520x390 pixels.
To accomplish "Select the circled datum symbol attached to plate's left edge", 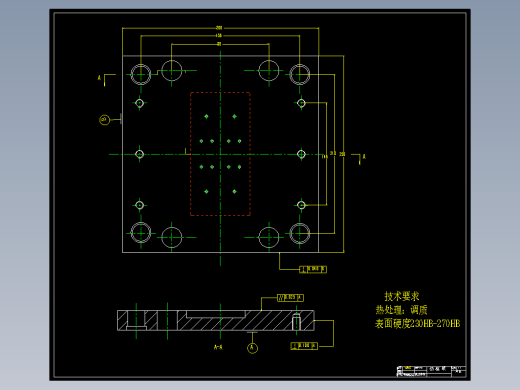I will coord(105,120).
